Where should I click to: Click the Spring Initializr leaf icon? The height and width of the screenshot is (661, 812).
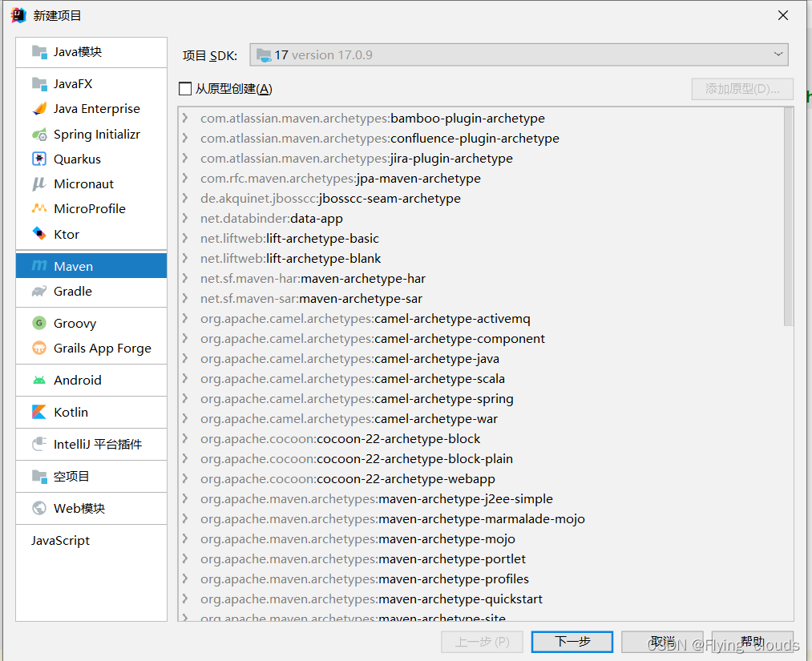[39, 135]
